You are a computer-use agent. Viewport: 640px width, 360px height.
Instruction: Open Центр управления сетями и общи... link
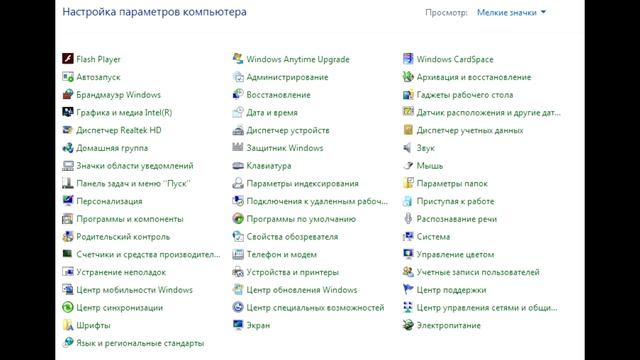click(487, 308)
